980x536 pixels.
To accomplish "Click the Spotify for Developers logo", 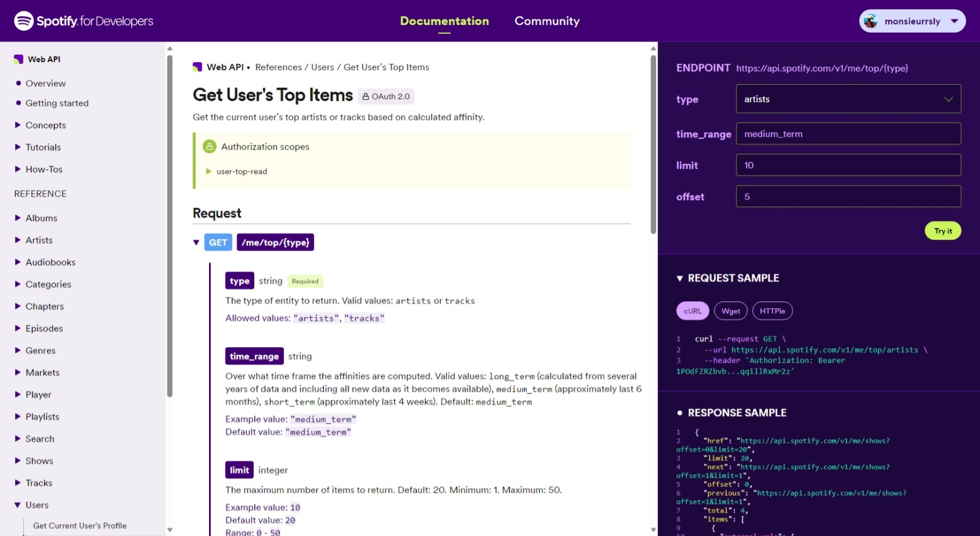I will [83, 21].
